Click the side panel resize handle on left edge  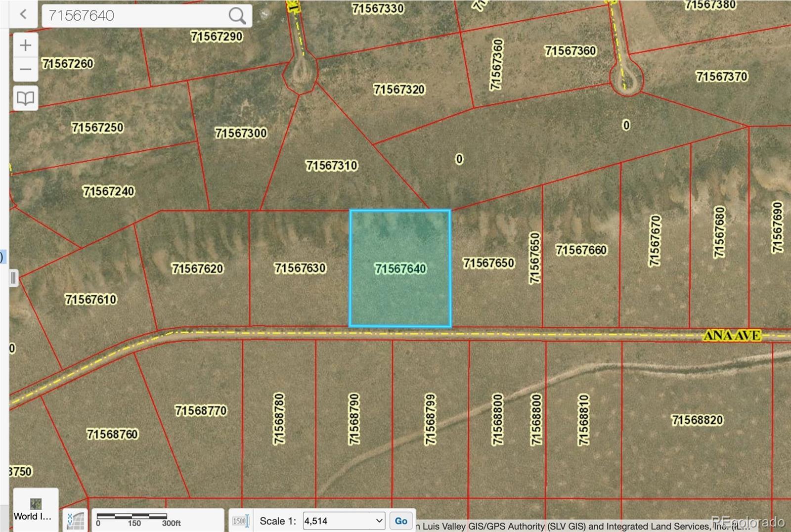[x=13, y=278]
